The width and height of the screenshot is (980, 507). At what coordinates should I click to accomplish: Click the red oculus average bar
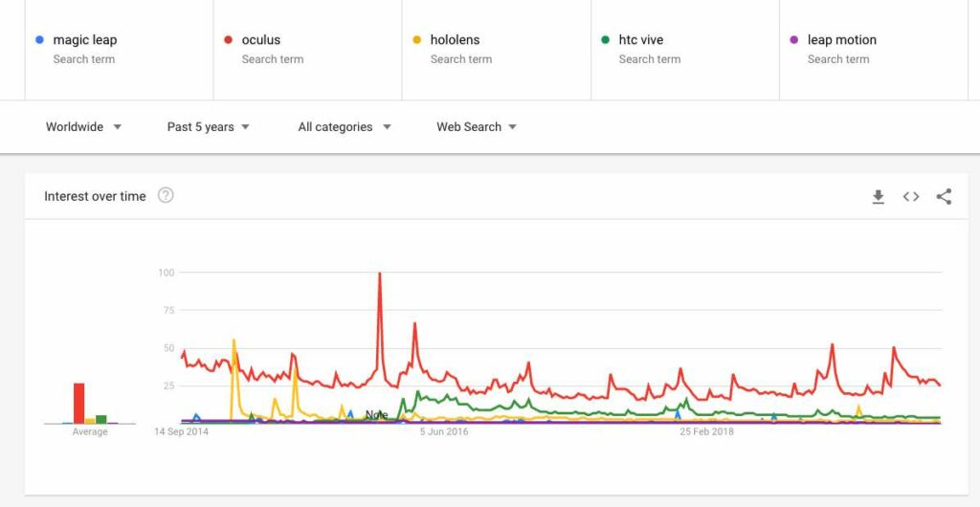tap(78, 404)
